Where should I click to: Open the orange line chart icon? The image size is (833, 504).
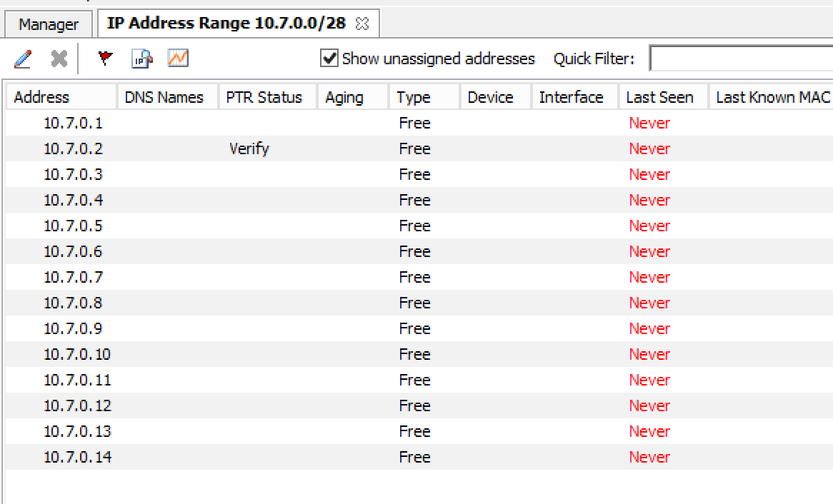coord(178,59)
